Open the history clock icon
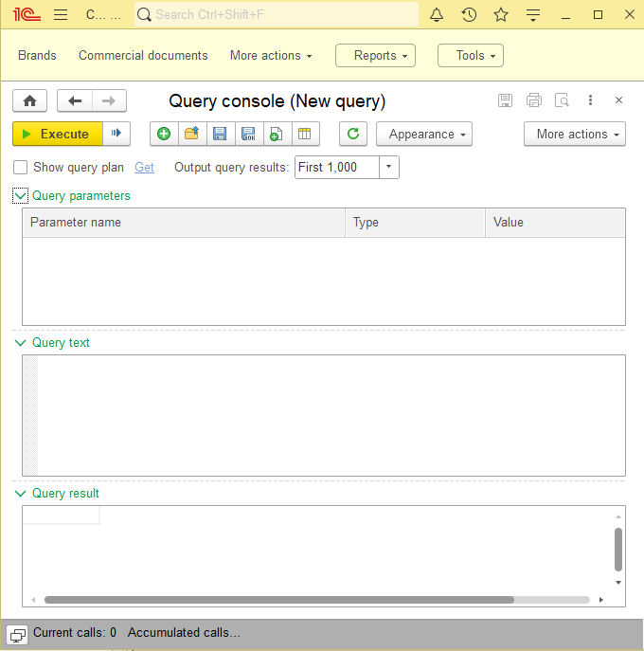The width and height of the screenshot is (644, 651). (x=469, y=15)
